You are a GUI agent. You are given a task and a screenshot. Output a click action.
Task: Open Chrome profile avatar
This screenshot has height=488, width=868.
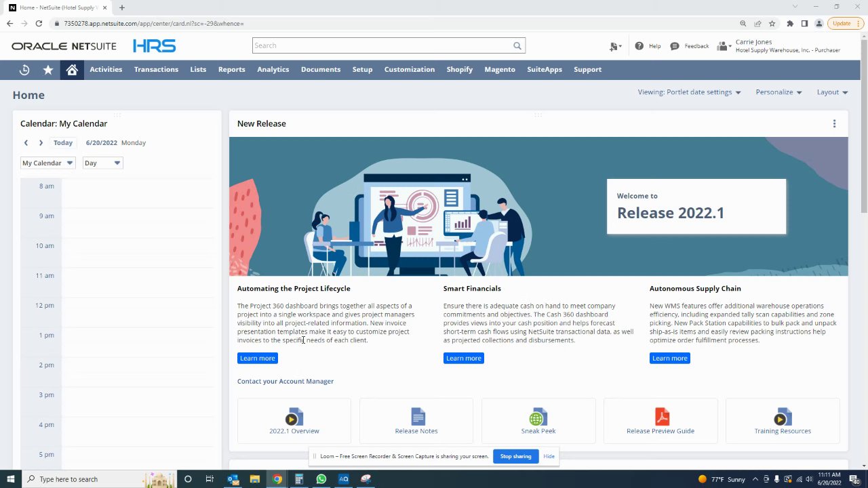tap(819, 24)
